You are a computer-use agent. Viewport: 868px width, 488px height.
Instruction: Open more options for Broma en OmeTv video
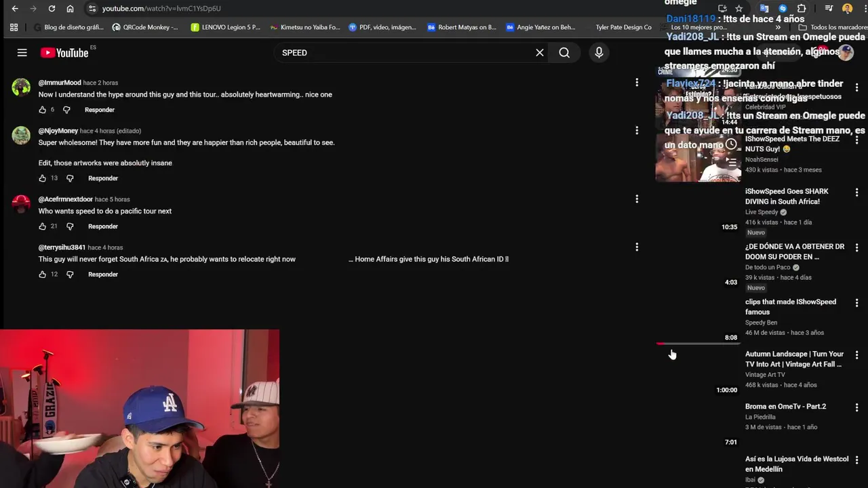857,408
